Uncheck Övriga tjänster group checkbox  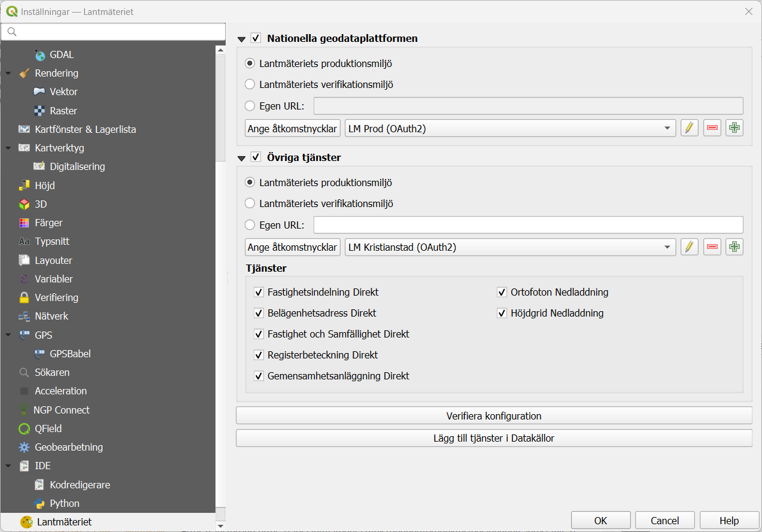(x=256, y=157)
